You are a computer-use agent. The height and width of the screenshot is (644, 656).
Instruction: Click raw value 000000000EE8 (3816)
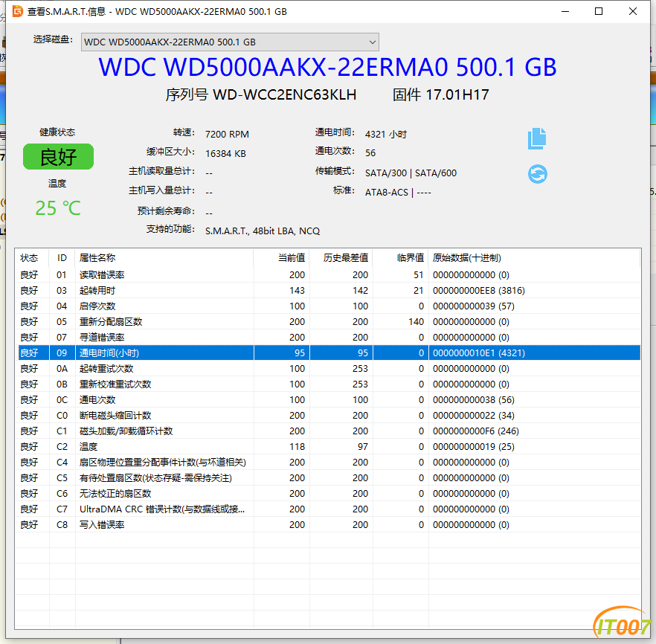point(479,291)
